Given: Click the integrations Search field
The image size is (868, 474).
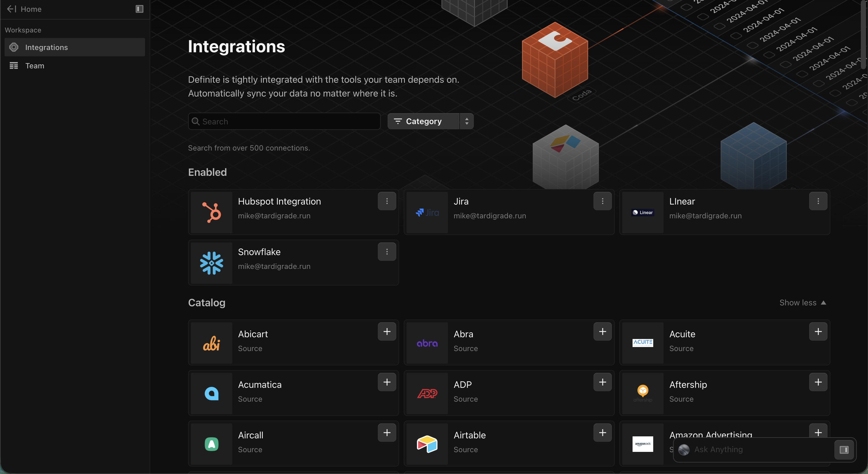Looking at the screenshot, I should pyautogui.click(x=284, y=122).
